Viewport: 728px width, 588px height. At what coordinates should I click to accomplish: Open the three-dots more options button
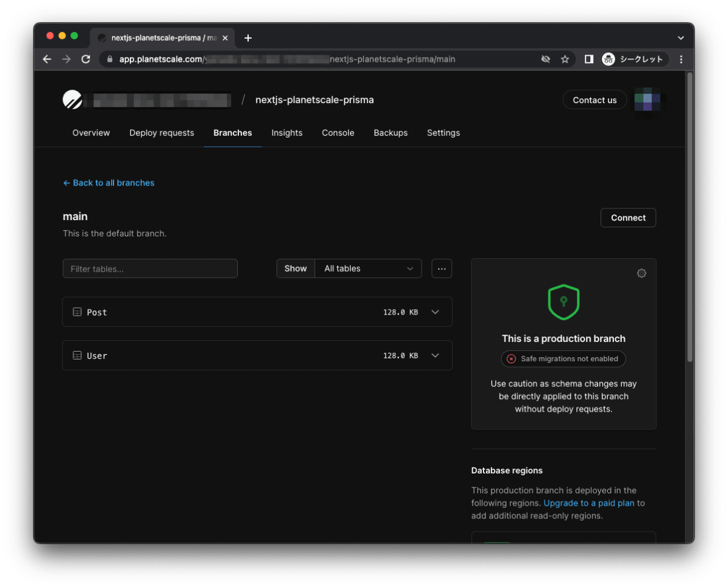click(x=442, y=269)
